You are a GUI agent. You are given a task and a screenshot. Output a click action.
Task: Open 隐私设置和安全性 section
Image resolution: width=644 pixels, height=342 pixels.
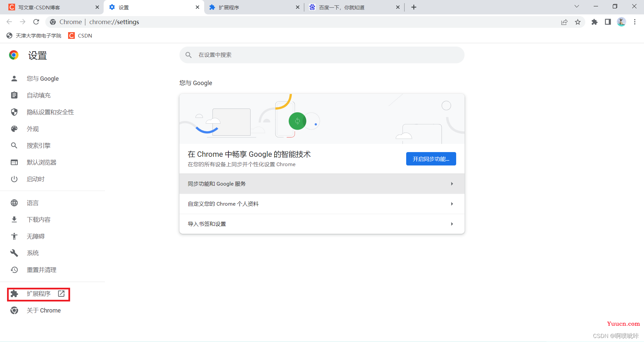click(50, 112)
